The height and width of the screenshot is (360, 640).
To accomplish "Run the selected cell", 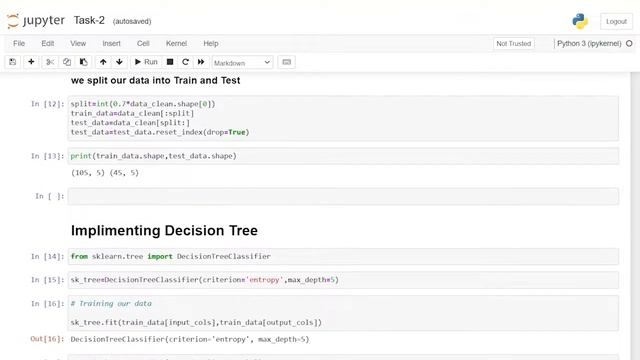I will tap(146, 62).
